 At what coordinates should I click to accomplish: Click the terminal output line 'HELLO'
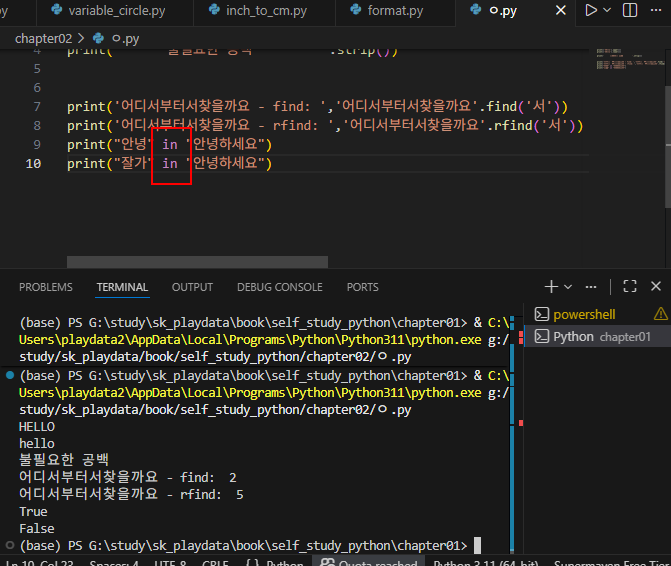[37, 427]
